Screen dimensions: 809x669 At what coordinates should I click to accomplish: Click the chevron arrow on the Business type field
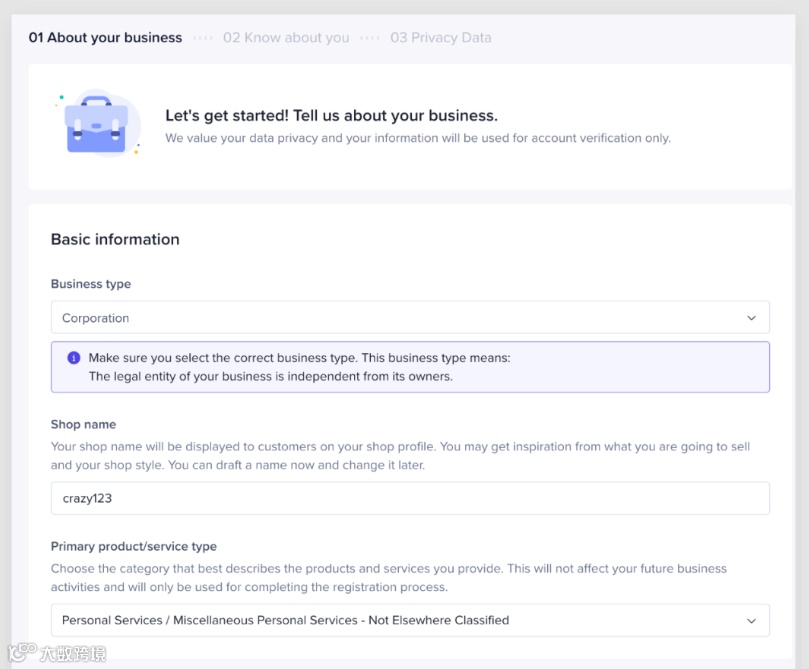(752, 318)
